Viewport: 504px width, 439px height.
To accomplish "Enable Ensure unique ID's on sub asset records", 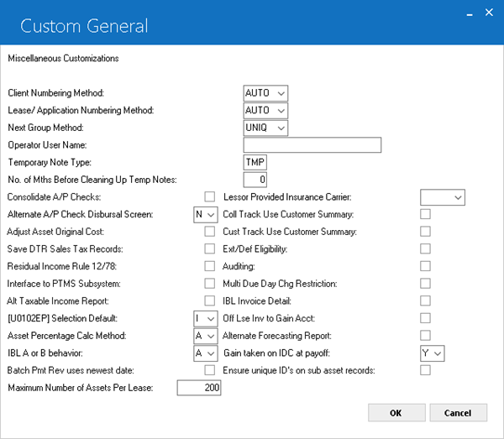I will tap(425, 370).
